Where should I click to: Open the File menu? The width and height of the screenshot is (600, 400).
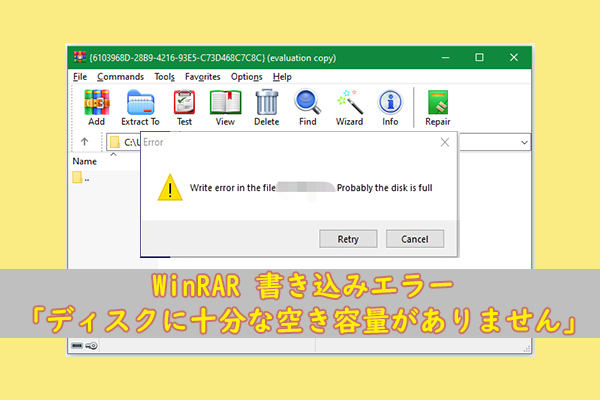[x=80, y=77]
